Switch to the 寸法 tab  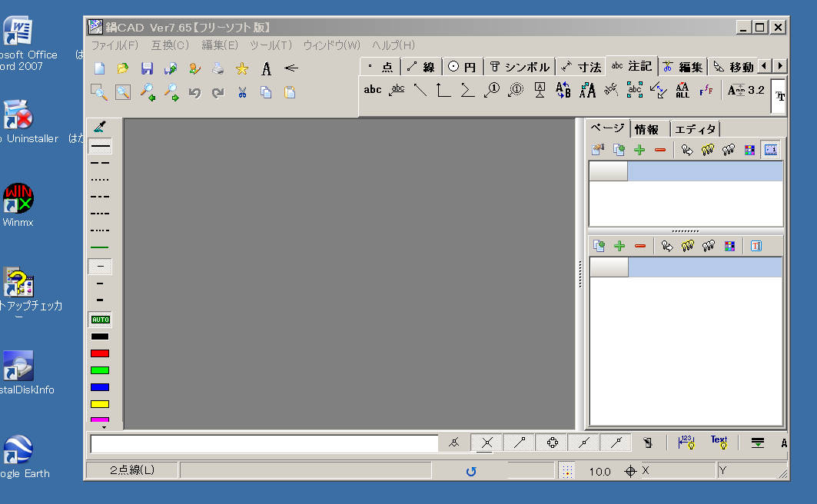click(x=582, y=67)
